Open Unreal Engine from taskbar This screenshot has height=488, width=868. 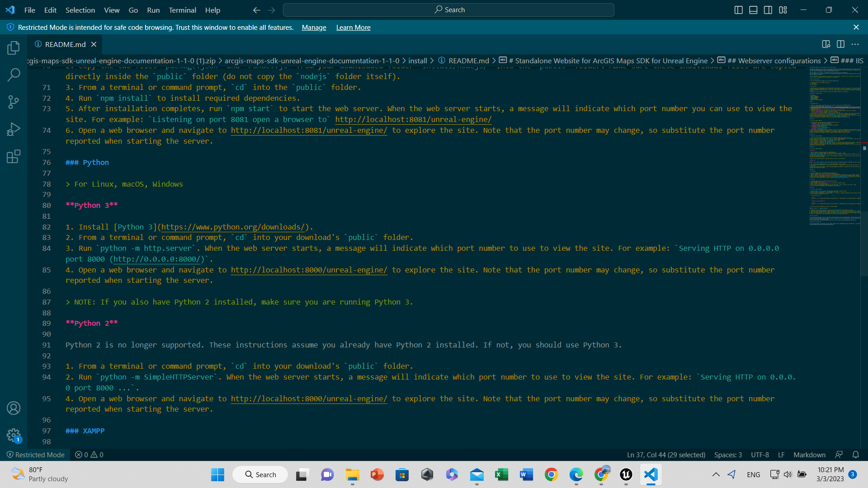626,474
